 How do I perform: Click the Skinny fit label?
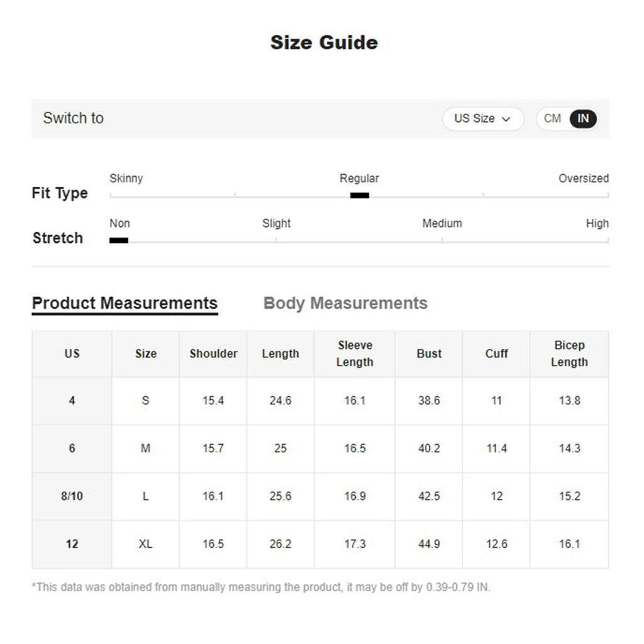pos(126,179)
